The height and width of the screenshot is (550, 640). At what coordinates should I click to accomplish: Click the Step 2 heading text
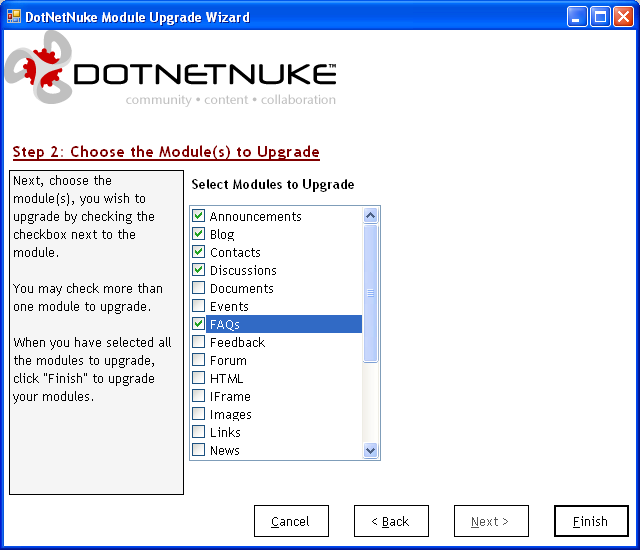[x=166, y=152]
